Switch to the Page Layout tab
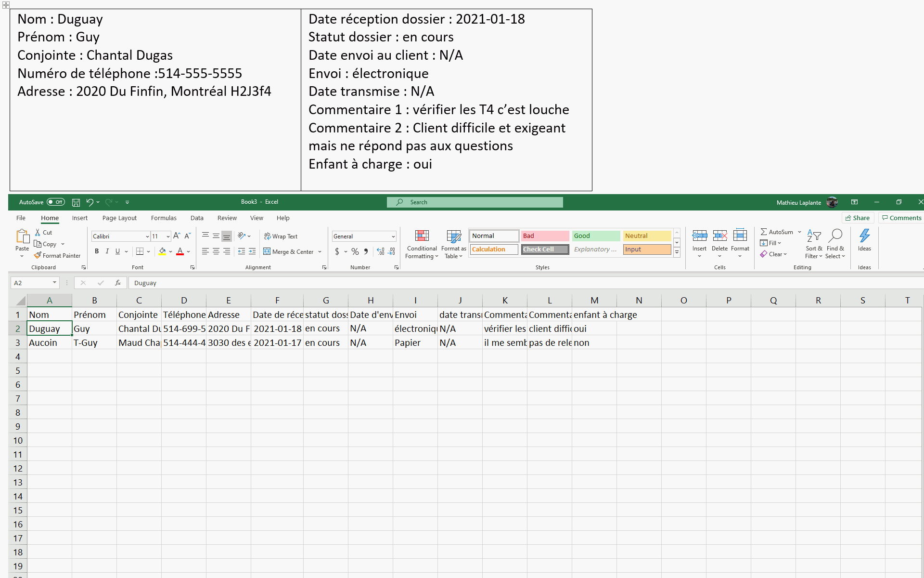The width and height of the screenshot is (924, 578). [x=119, y=218]
